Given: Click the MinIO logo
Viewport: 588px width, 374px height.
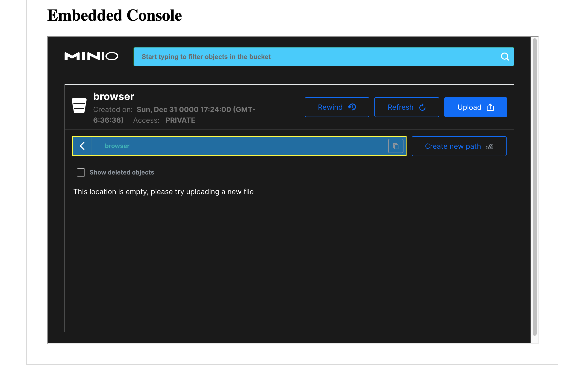Looking at the screenshot, I should (91, 56).
